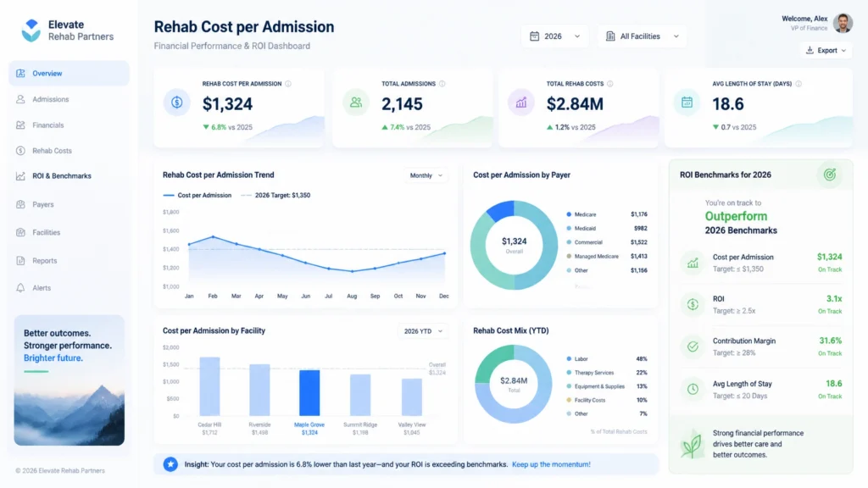The image size is (868, 488).
Task: Click the Reports document icon in sidebar
Action: (20, 261)
